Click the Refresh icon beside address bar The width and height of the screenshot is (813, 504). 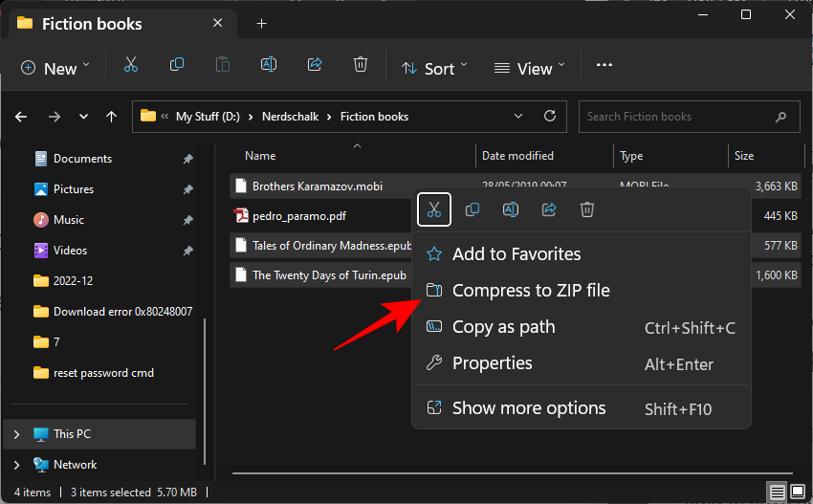[550, 117]
